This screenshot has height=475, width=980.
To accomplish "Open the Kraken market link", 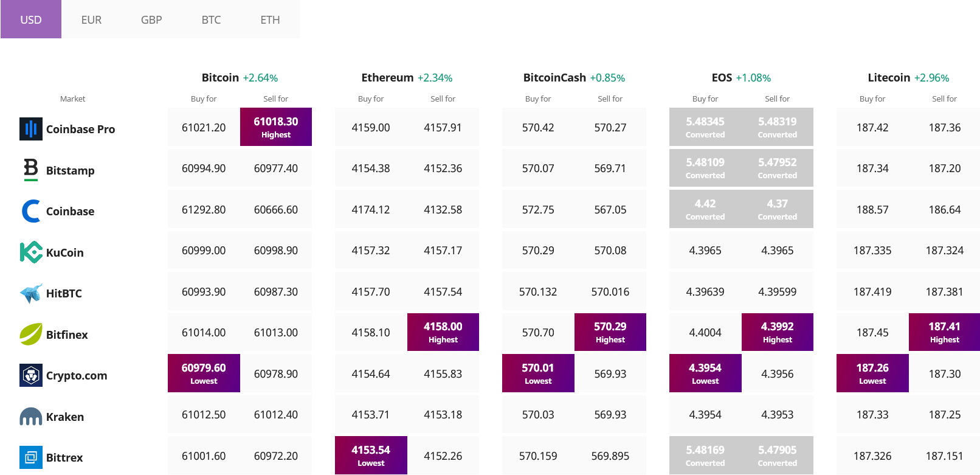I will [x=65, y=417].
